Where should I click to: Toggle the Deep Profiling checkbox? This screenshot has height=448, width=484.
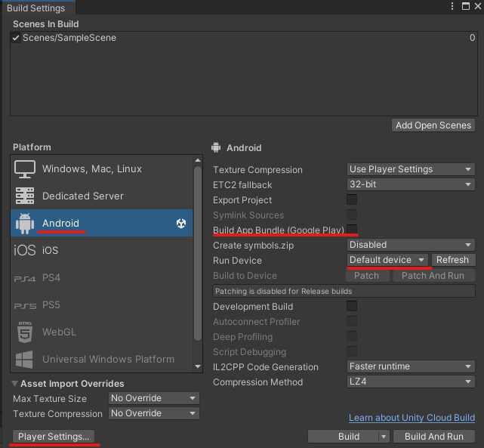click(x=352, y=336)
